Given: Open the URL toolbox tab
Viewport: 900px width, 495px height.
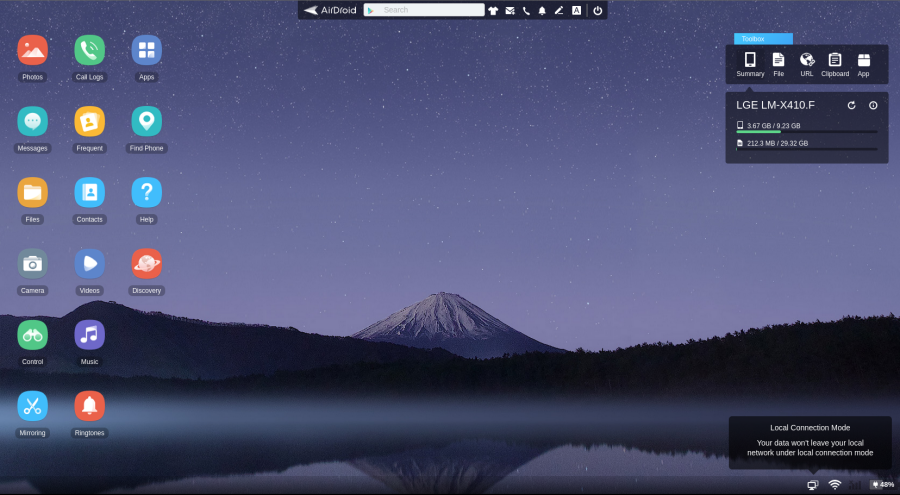Looking at the screenshot, I should 807,64.
